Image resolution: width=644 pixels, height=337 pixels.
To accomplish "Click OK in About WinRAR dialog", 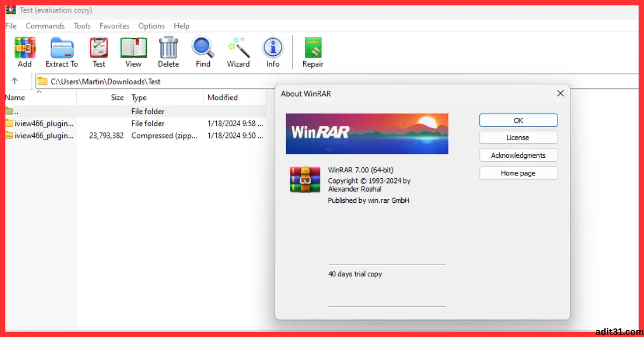I will pyautogui.click(x=518, y=120).
